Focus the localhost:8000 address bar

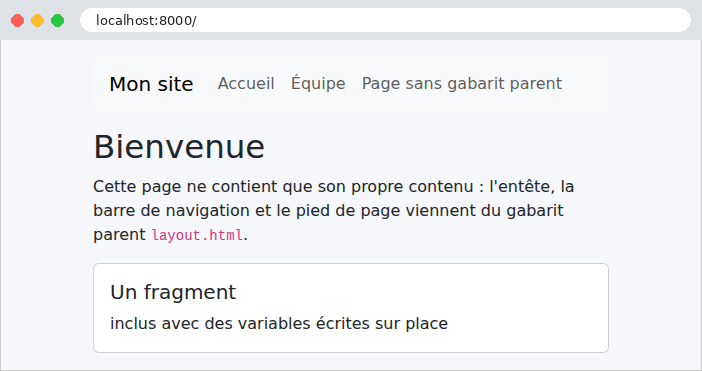[385, 20]
